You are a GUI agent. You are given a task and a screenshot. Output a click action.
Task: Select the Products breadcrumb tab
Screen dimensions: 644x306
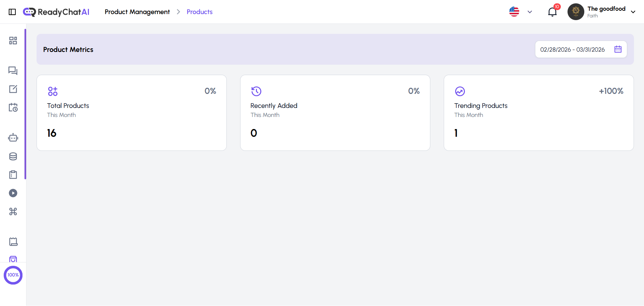199,12
